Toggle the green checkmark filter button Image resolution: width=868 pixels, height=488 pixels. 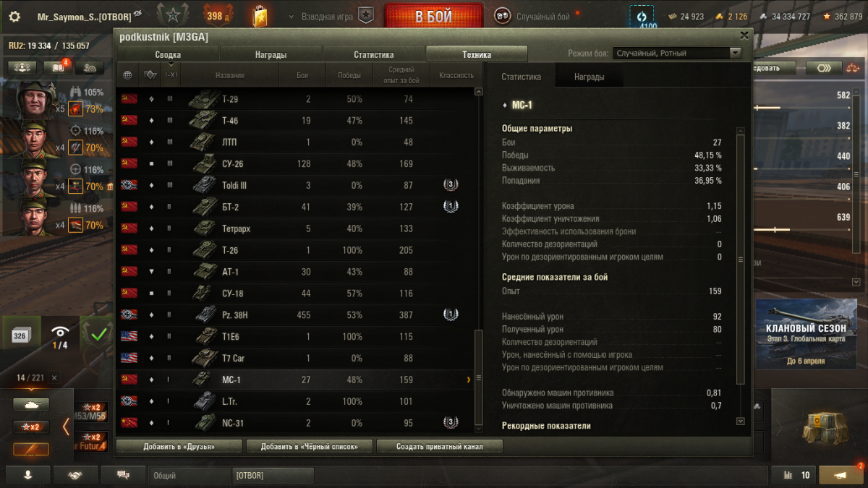98,335
